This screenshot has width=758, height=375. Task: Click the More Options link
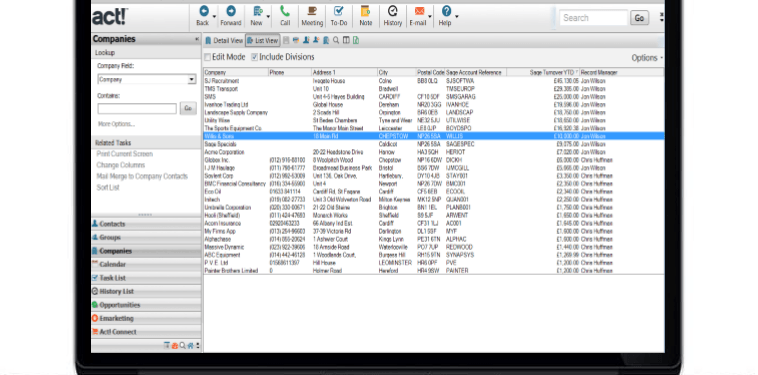pyautogui.click(x=116, y=124)
